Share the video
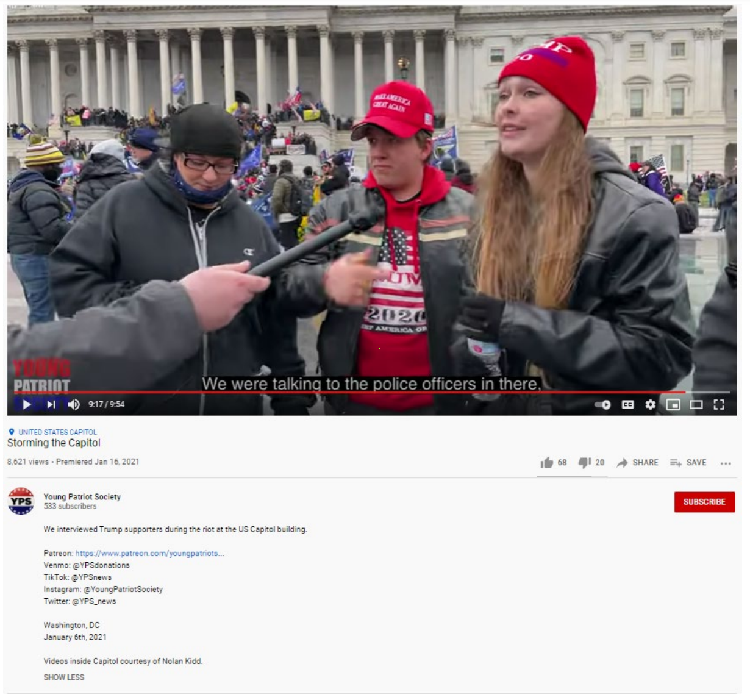 tap(638, 463)
